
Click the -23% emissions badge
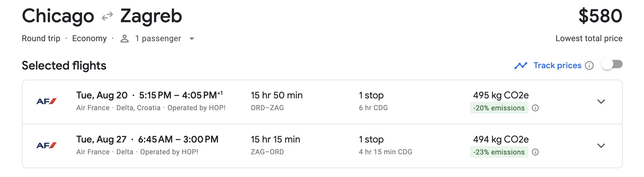499,152
